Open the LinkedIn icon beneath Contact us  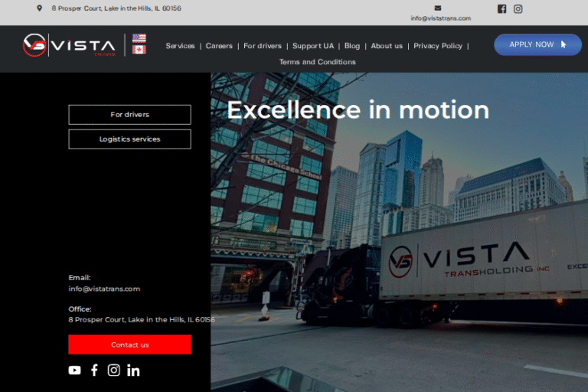point(133,370)
